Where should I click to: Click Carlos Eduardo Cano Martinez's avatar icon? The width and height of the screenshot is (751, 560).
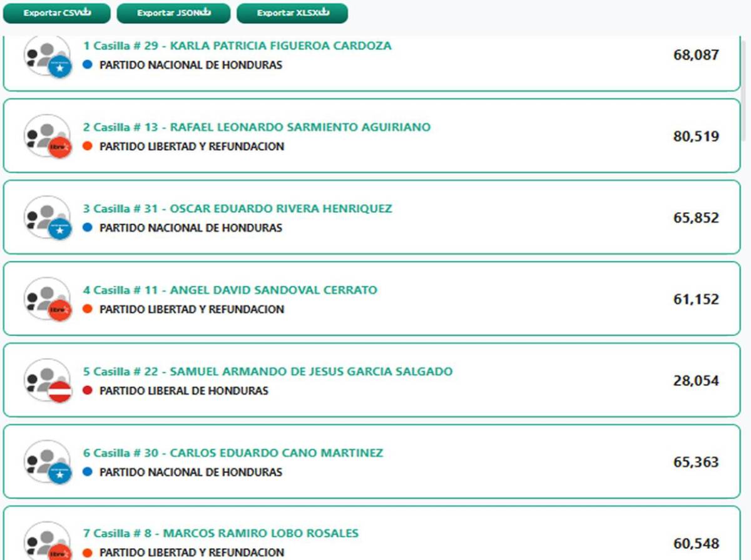48,462
